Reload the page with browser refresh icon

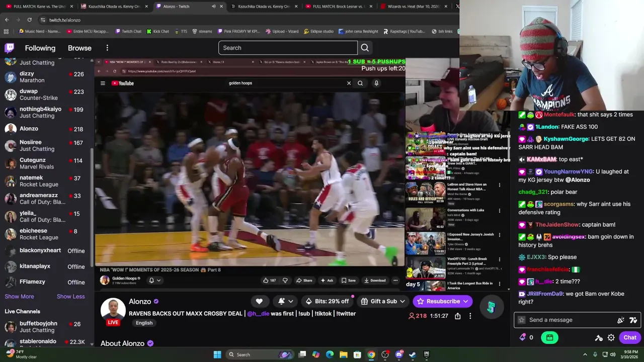click(29, 20)
